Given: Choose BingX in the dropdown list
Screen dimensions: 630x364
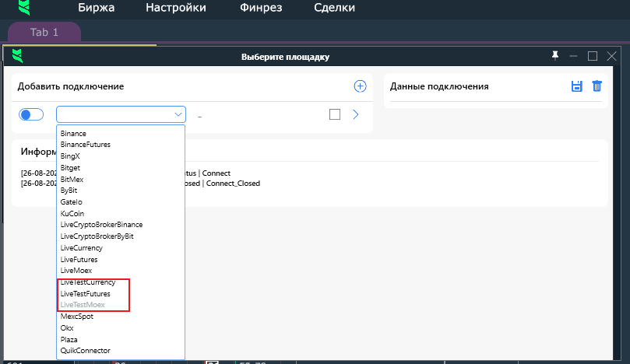Looking at the screenshot, I should (70, 156).
